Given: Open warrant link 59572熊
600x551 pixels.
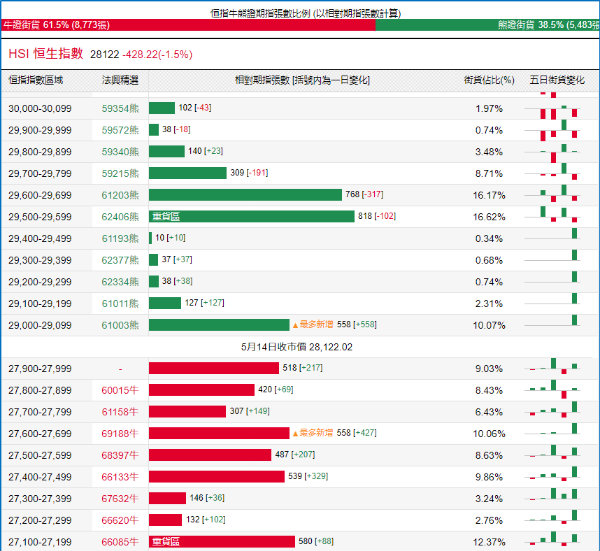Looking at the screenshot, I should click(120, 130).
